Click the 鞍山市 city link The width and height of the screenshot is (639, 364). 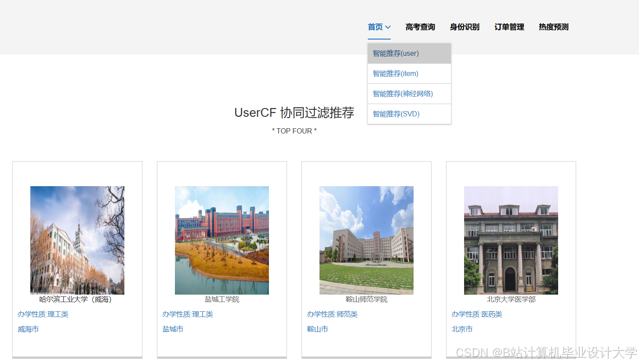[x=317, y=328]
